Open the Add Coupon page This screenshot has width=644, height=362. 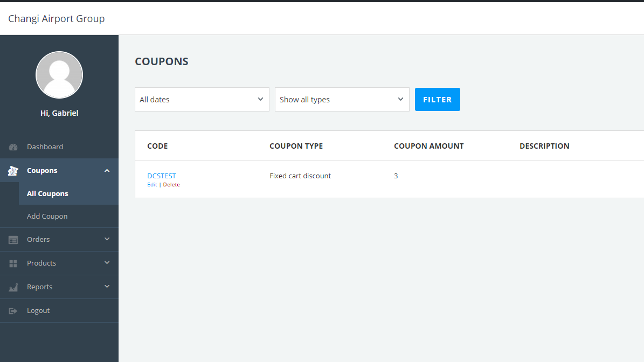47,217
